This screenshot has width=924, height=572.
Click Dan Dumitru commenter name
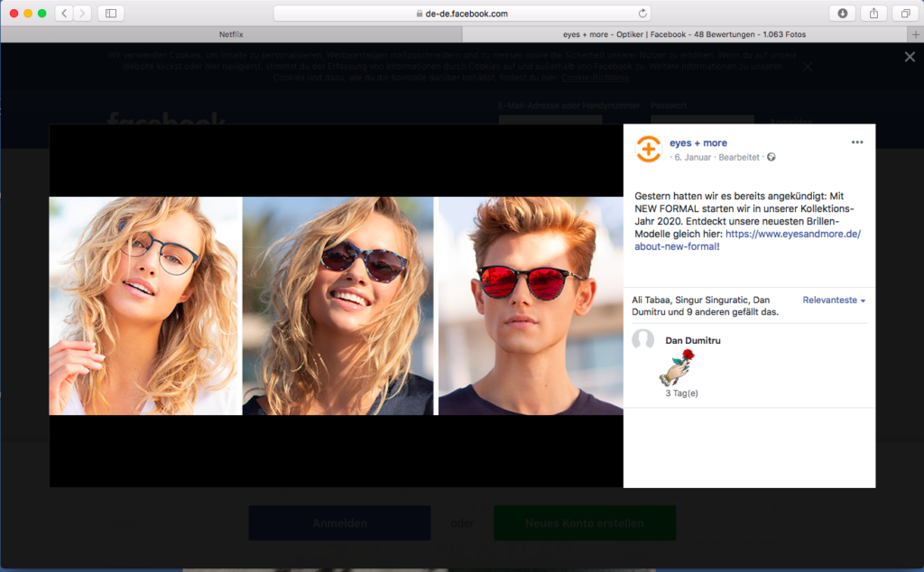tap(692, 340)
